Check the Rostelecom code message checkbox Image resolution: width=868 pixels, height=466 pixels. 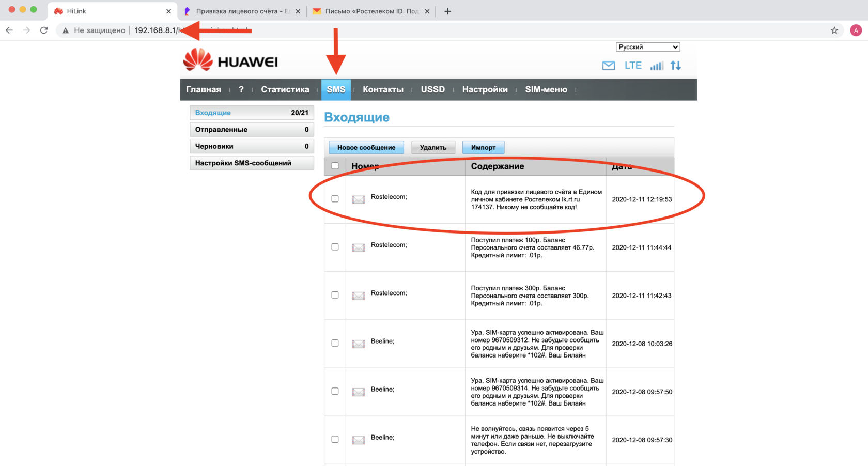(x=335, y=198)
